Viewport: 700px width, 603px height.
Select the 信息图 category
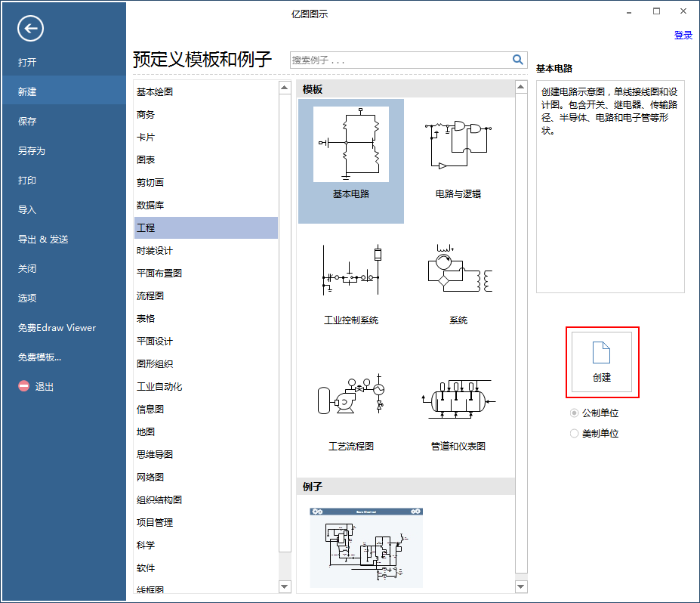coord(206,409)
